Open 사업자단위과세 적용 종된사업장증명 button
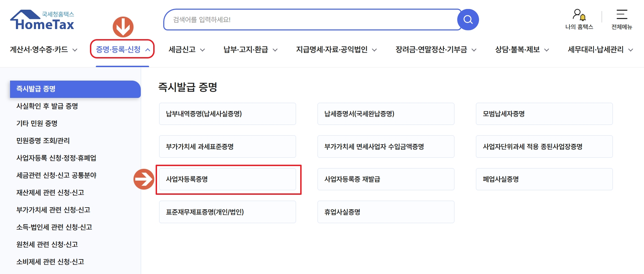 (544, 147)
